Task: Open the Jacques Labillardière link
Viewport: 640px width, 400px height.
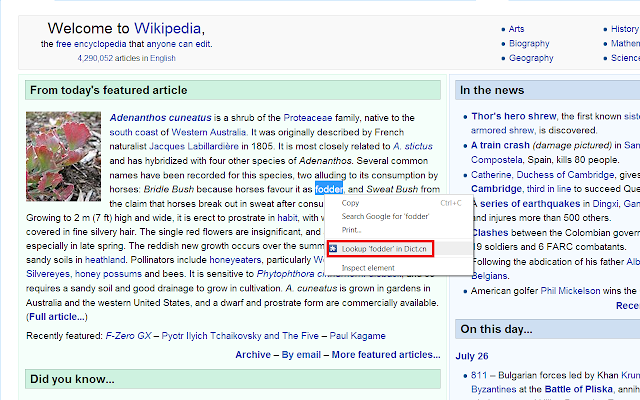Action: [x=193, y=146]
